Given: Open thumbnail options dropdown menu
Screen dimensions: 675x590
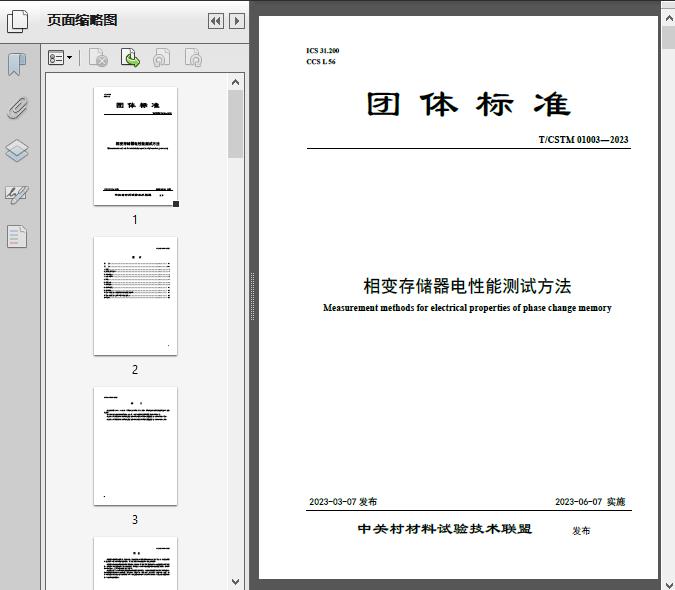Looking at the screenshot, I should 60,58.
